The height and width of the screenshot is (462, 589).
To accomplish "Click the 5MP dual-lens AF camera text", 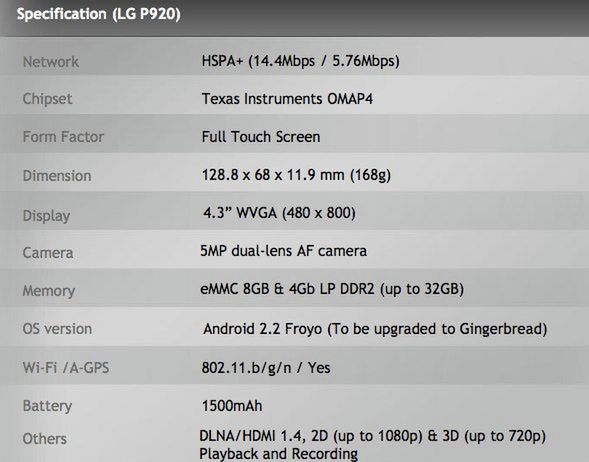I will coord(283,251).
